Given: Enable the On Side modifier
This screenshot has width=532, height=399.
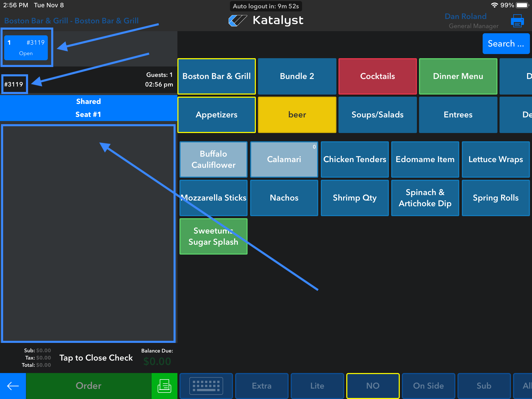Looking at the screenshot, I should [x=428, y=386].
